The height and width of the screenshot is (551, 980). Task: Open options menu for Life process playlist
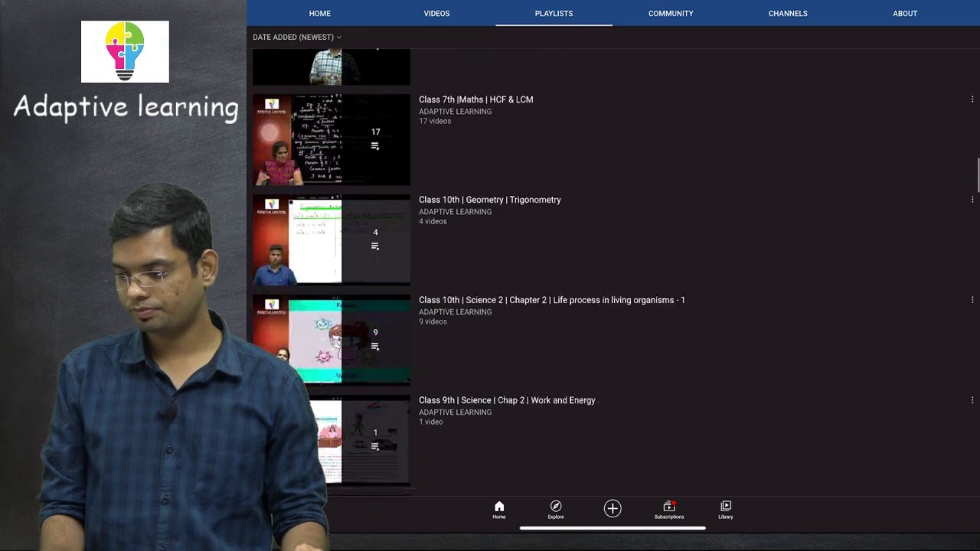(x=972, y=300)
